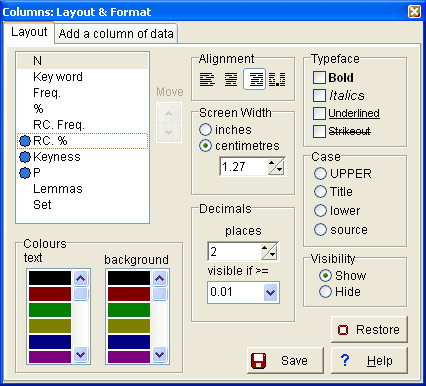
Task: Click the Restore button
Action: coord(369,330)
